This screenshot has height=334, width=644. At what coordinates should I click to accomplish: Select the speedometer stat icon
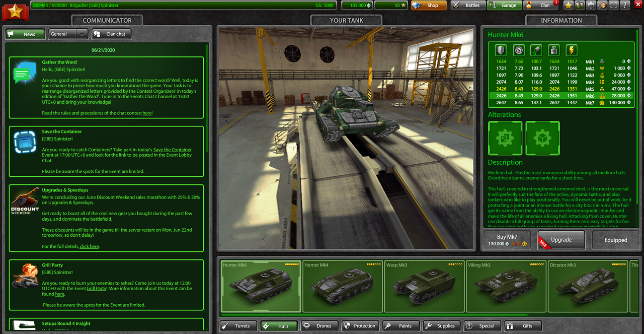point(519,50)
